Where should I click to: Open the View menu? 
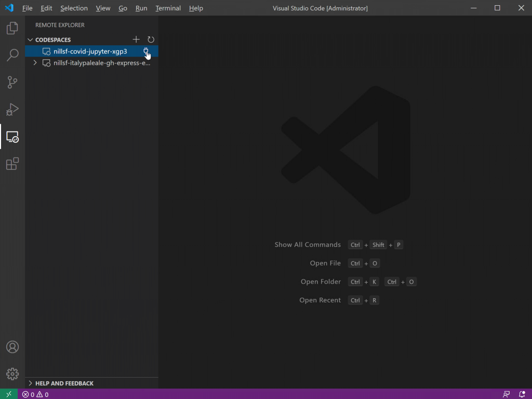[103, 8]
